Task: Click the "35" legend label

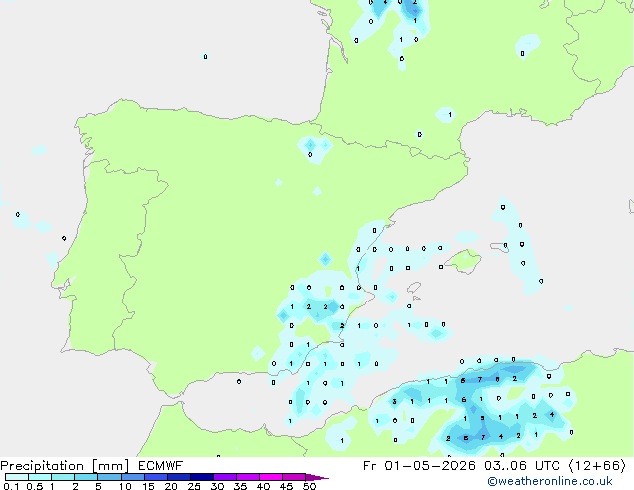Action: coord(240,486)
